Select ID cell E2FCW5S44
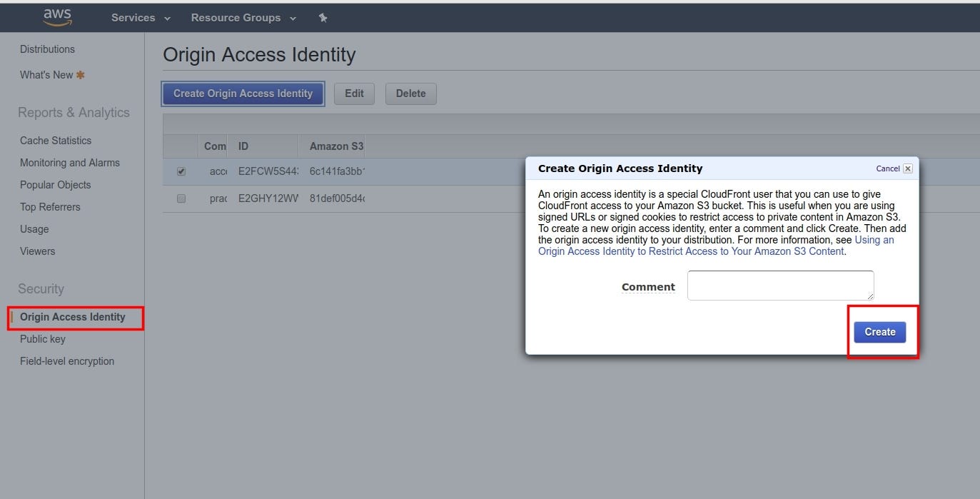The height and width of the screenshot is (499, 980). [x=268, y=171]
